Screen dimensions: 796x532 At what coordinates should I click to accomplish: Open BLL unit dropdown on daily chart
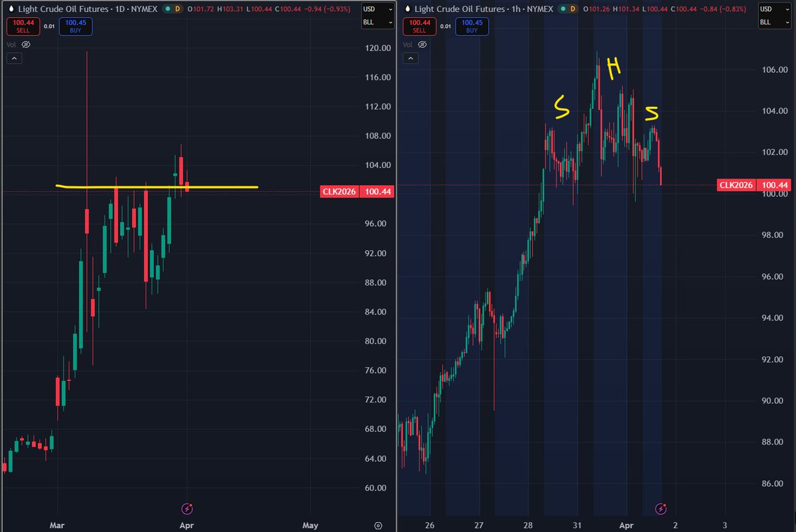tap(377, 22)
